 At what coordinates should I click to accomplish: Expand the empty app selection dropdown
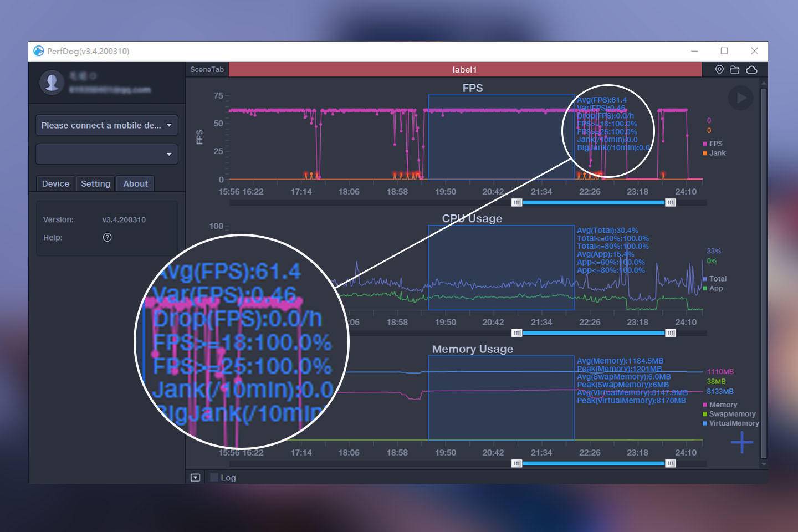tap(106, 154)
